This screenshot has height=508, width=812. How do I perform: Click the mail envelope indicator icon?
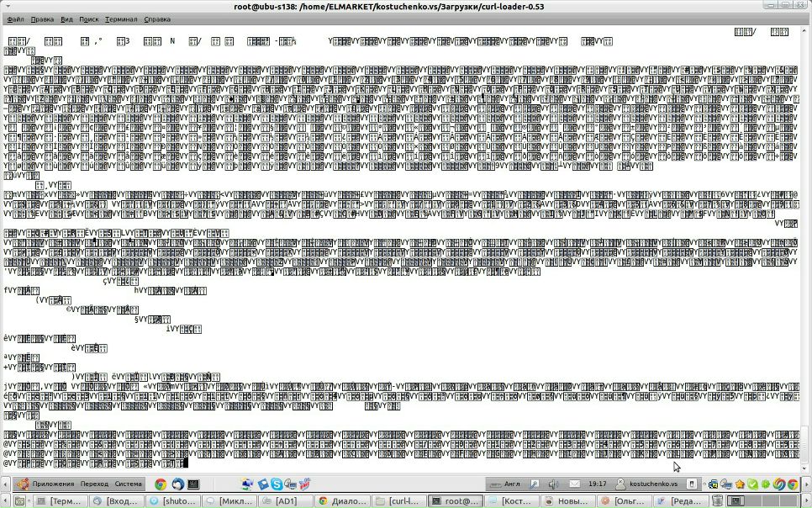[x=574, y=484]
